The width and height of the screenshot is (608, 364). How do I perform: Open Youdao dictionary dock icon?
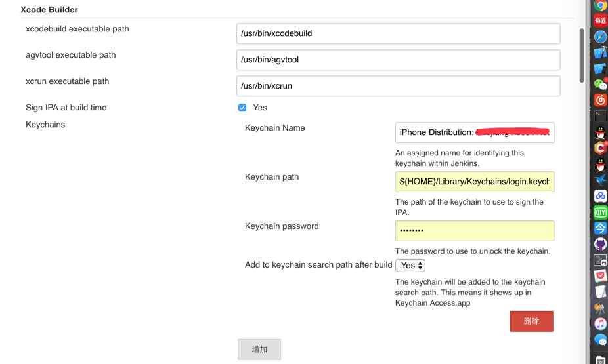(x=600, y=20)
